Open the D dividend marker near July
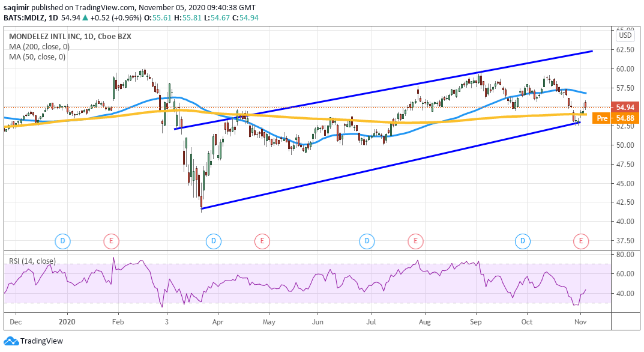644x352 pixels. tap(366, 240)
